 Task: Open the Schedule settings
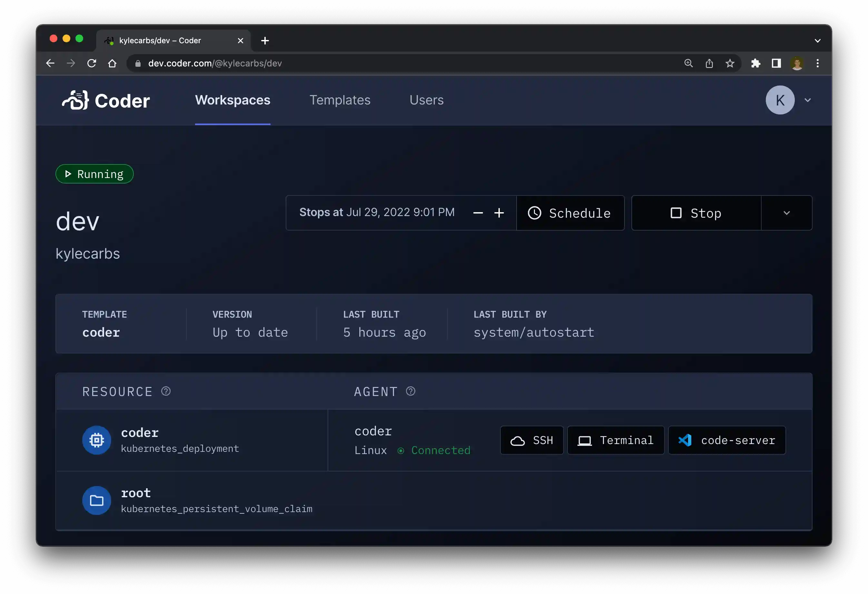[x=570, y=213]
